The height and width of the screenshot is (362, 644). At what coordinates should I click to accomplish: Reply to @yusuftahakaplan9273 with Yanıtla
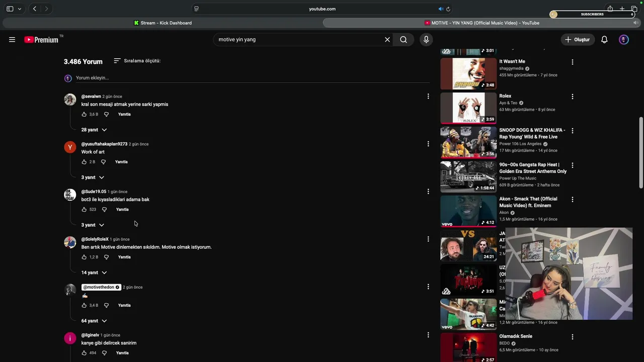click(x=121, y=162)
